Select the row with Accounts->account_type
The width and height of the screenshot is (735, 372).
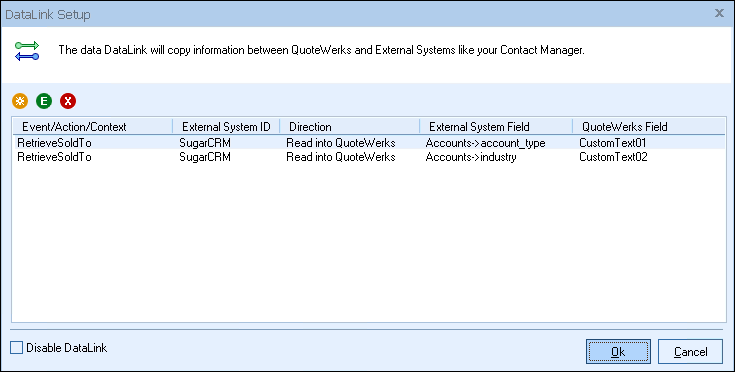click(369, 142)
